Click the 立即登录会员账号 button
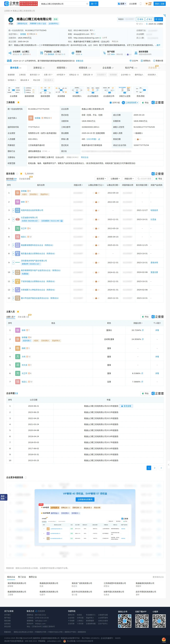170x644 pixels. pyautogui.click(x=85, y=499)
